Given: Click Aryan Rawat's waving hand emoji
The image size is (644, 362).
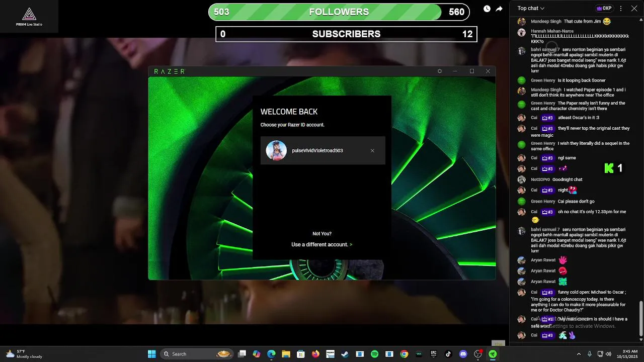Looking at the screenshot, I should [x=562, y=260].
